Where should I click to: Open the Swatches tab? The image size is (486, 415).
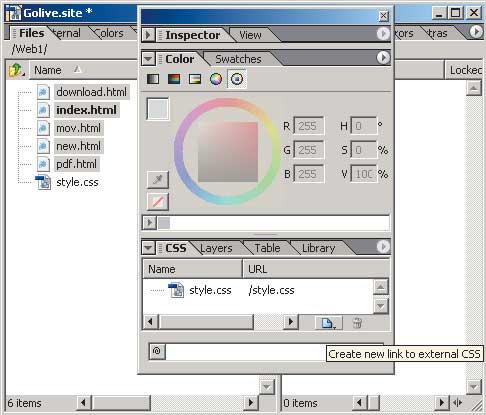pyautogui.click(x=238, y=59)
